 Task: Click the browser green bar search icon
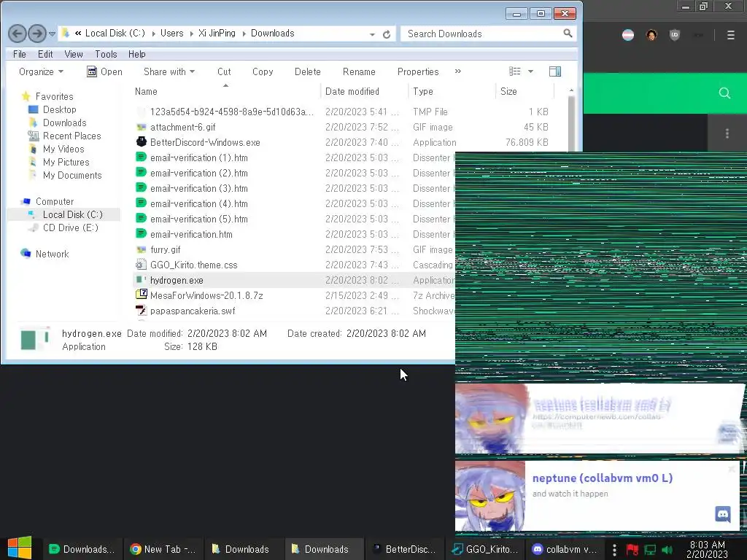pos(724,93)
